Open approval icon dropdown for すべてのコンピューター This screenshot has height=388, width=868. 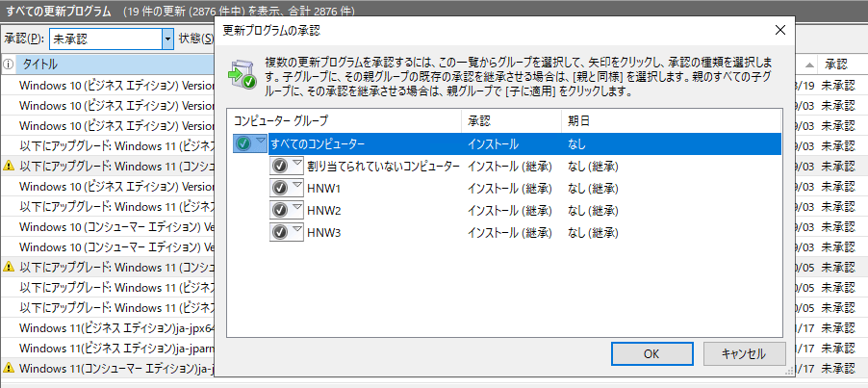pos(250,144)
